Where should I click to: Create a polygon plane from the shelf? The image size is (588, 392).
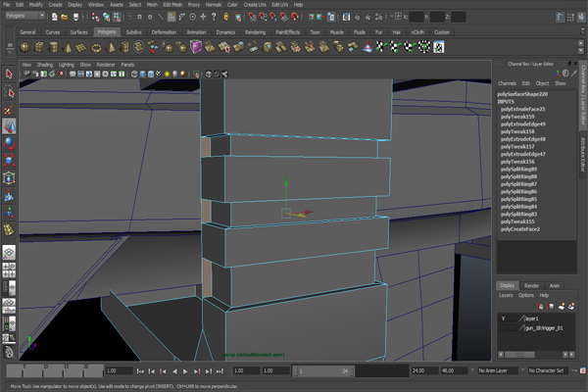pyautogui.click(x=81, y=47)
